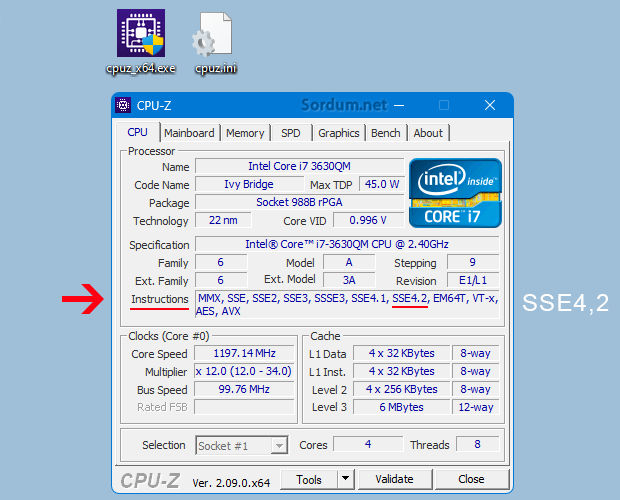Minimize the CPU-Z window
620x500 pixels.
[399, 105]
